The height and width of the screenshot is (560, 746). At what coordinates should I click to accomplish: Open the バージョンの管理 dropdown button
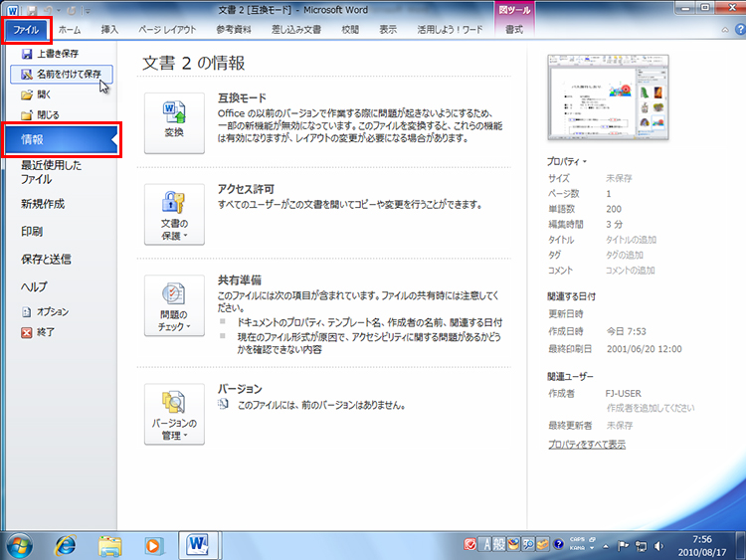[x=174, y=414]
